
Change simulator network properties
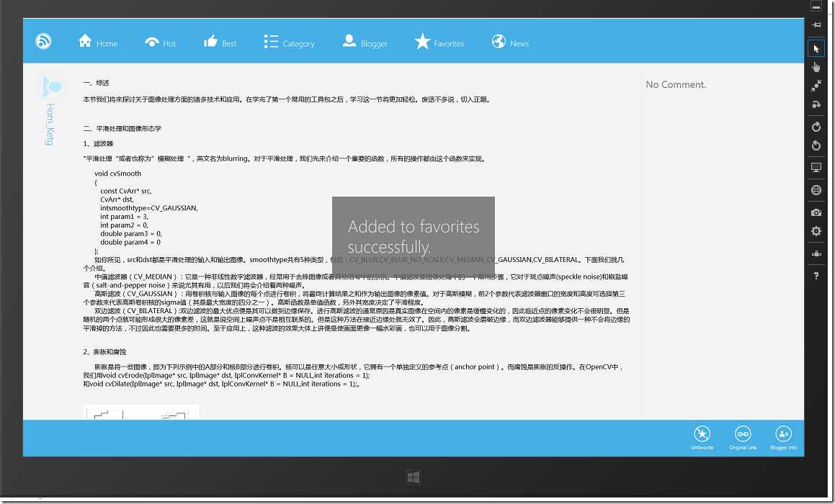click(x=816, y=254)
